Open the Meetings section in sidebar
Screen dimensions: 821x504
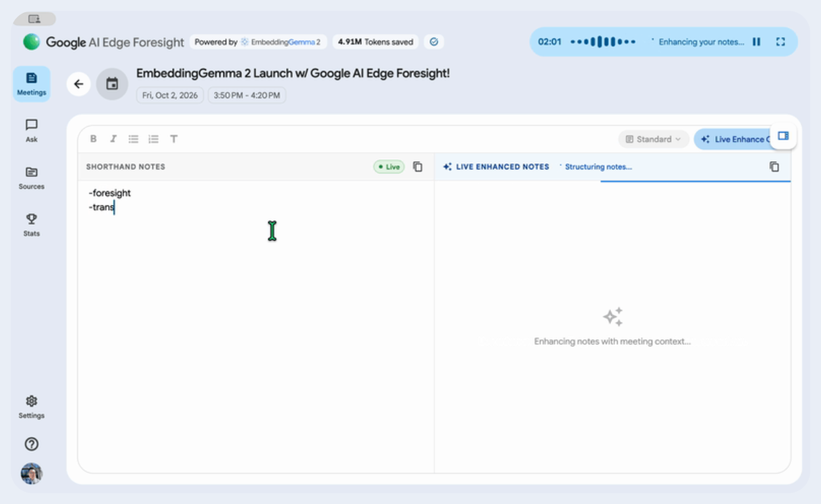click(x=31, y=84)
